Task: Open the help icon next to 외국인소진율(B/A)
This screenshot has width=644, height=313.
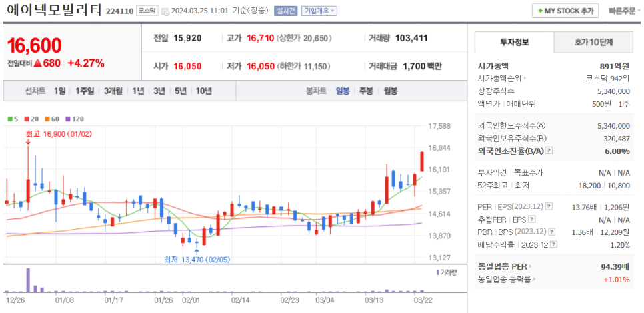Action: pos(549,151)
